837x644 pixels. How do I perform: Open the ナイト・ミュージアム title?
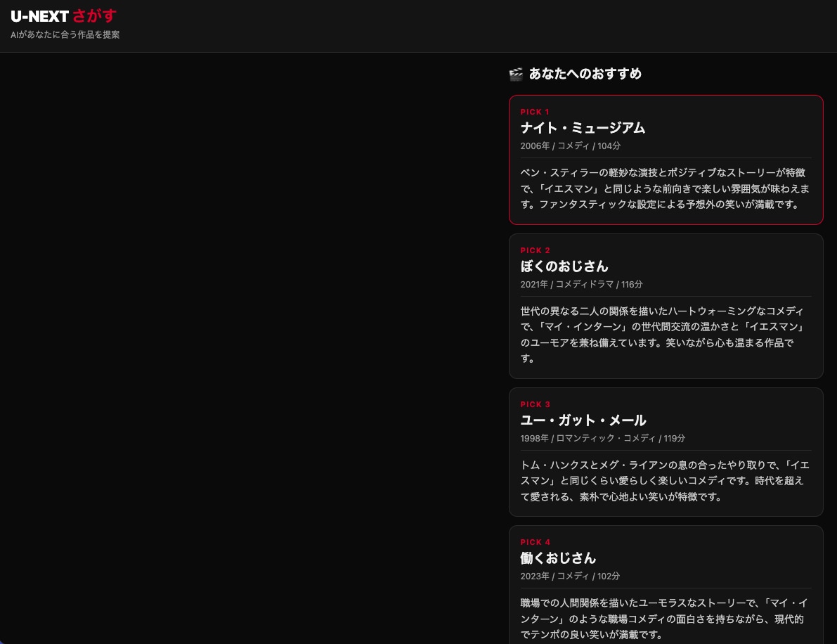pos(583,128)
